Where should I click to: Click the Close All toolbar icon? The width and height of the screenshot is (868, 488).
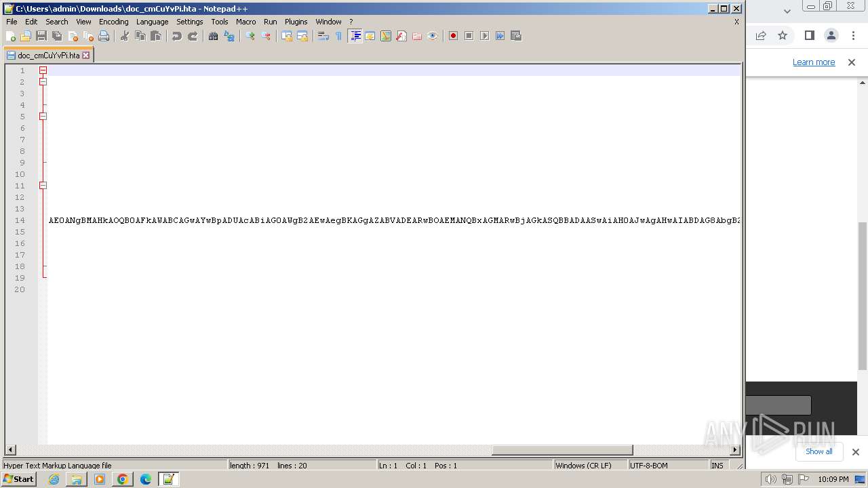(x=88, y=36)
